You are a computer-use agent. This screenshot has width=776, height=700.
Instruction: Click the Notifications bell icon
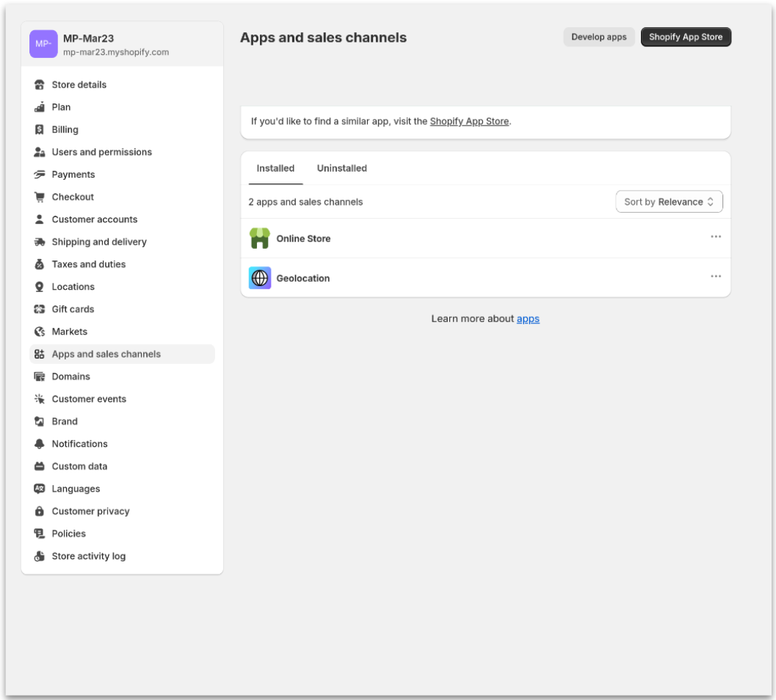(x=40, y=443)
